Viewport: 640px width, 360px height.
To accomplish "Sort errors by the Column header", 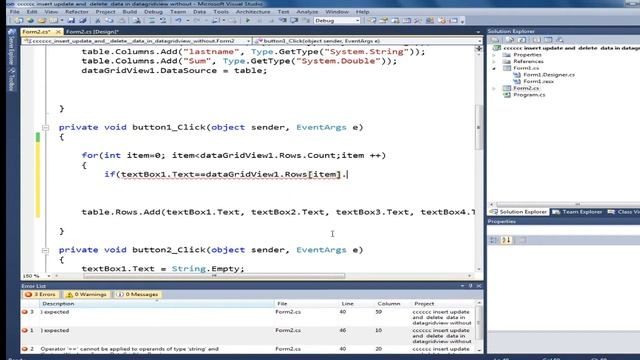I will [x=393, y=304].
